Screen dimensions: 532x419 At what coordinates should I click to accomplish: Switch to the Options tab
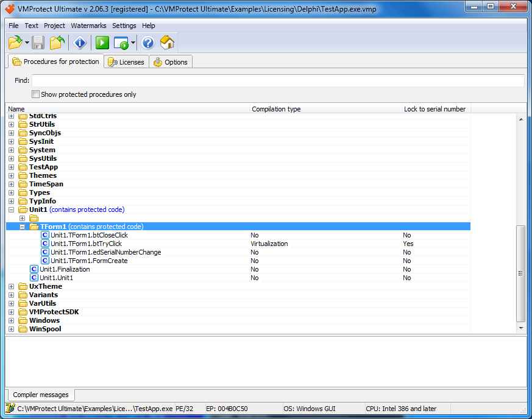[171, 62]
